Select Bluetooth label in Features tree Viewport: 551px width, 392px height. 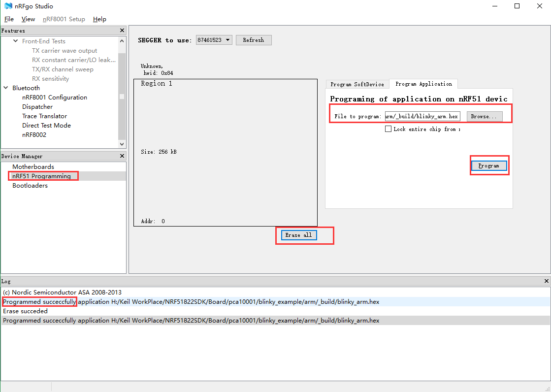coord(26,88)
